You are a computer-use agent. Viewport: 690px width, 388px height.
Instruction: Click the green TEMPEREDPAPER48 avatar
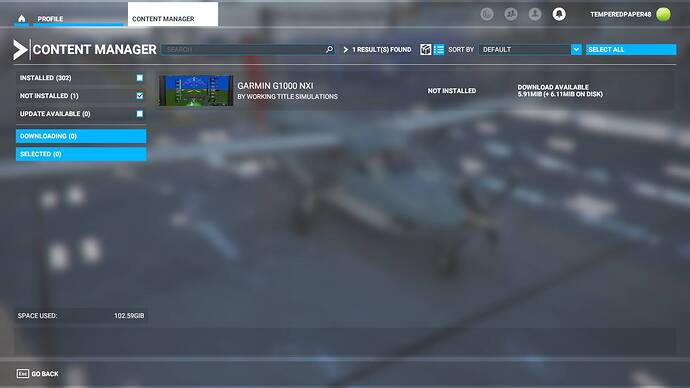(x=663, y=14)
